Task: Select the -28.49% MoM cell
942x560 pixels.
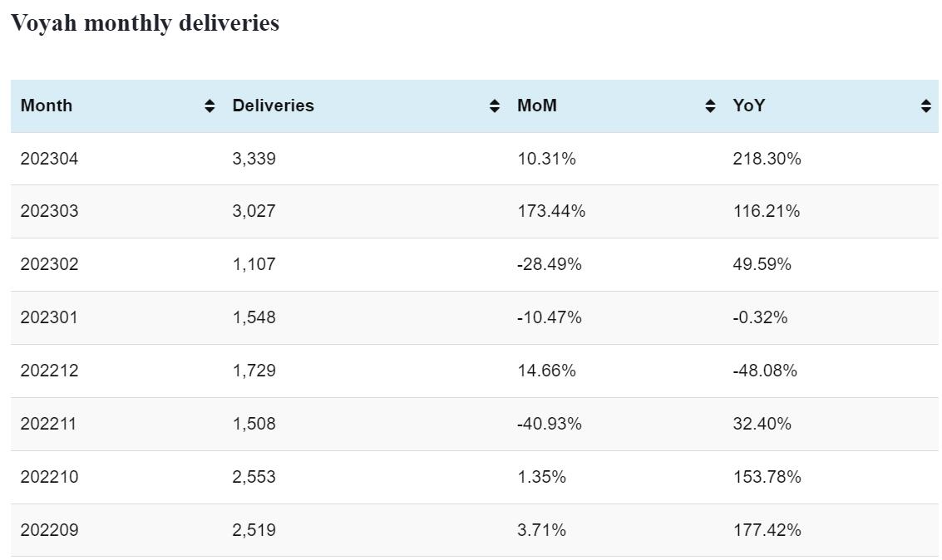Action: click(549, 264)
